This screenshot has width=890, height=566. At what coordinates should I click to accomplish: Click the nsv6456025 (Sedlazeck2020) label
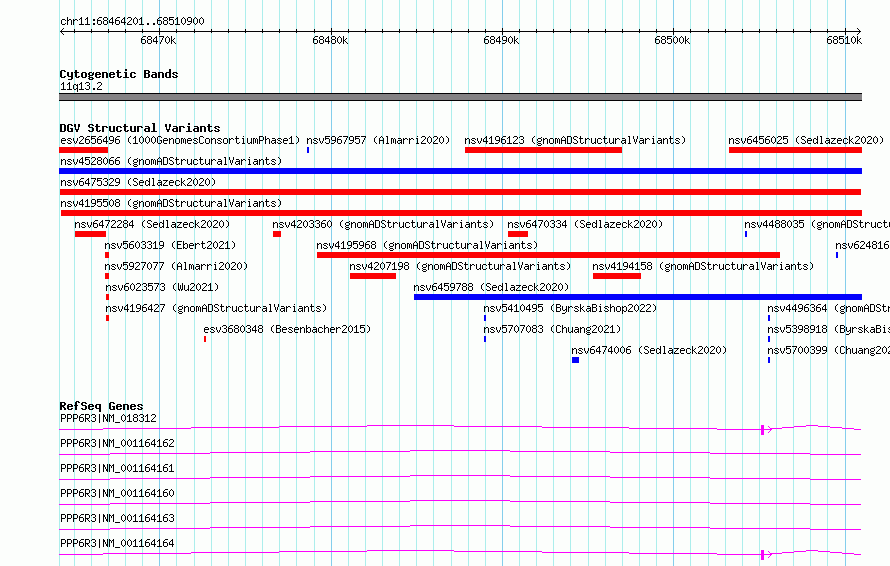[806, 140]
